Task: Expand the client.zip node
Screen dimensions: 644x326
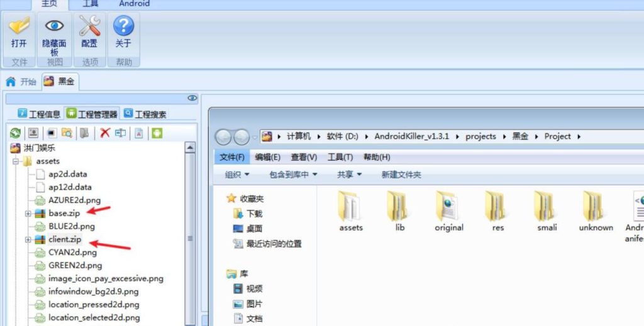Action: (28, 239)
